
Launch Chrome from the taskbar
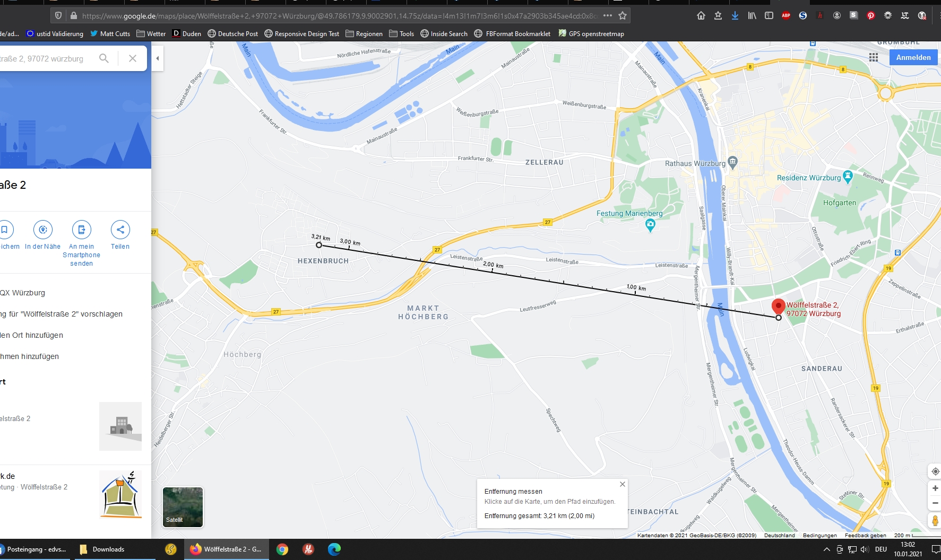click(282, 549)
